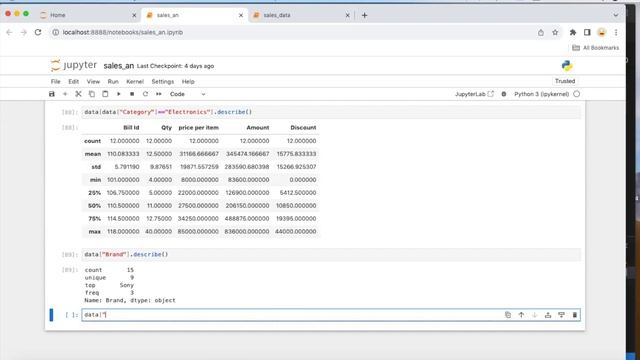
Task: Close the sales_data browser tab
Action: 348,15
